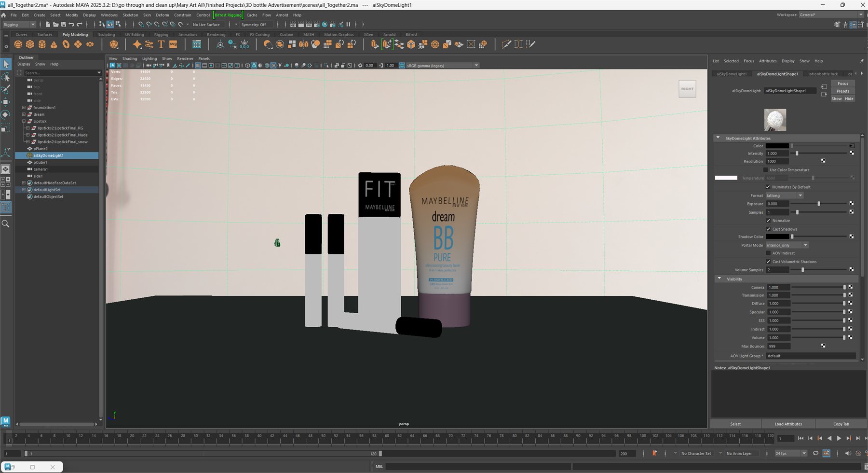This screenshot has height=473, width=868.
Task: Create a polygon cone from the shelf
Action: click(54, 44)
